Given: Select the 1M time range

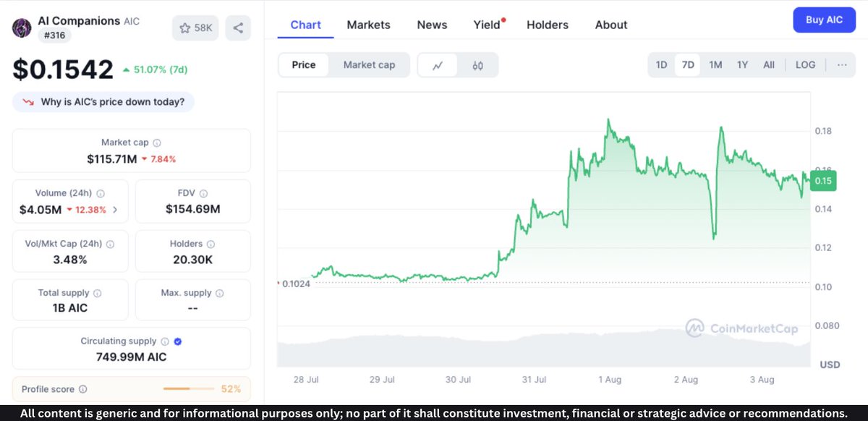Looking at the screenshot, I should pos(715,65).
